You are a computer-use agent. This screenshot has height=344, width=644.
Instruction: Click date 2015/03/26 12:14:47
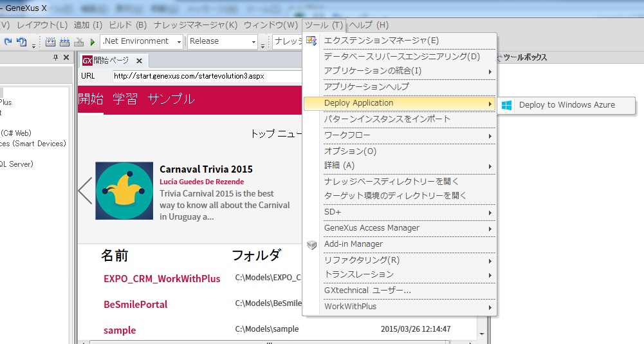[x=415, y=329]
